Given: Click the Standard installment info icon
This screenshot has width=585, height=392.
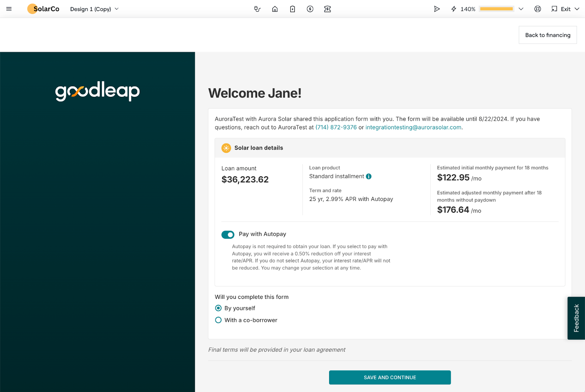Looking at the screenshot, I should (x=369, y=176).
